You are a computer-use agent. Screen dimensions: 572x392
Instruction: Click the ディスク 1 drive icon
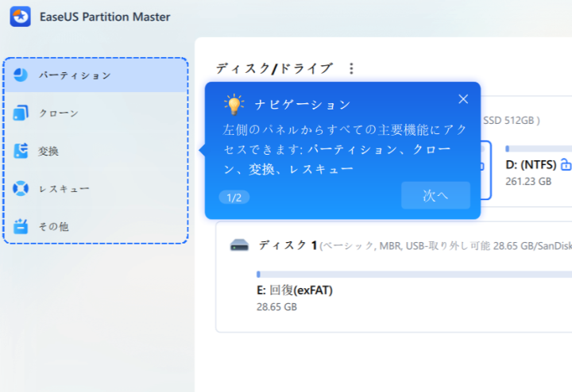[x=239, y=245]
